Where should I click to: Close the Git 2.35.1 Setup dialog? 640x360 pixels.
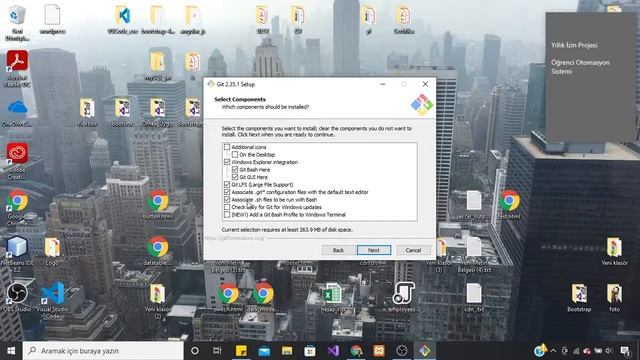(x=425, y=84)
